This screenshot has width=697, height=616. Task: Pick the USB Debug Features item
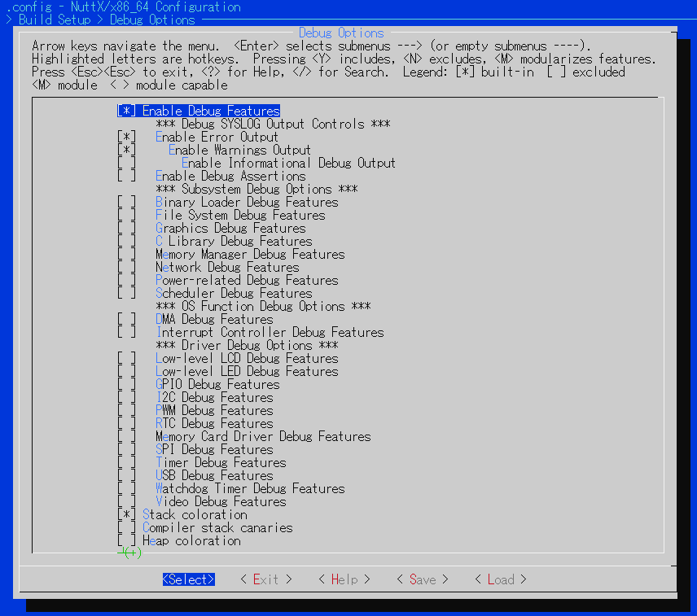click(214, 475)
